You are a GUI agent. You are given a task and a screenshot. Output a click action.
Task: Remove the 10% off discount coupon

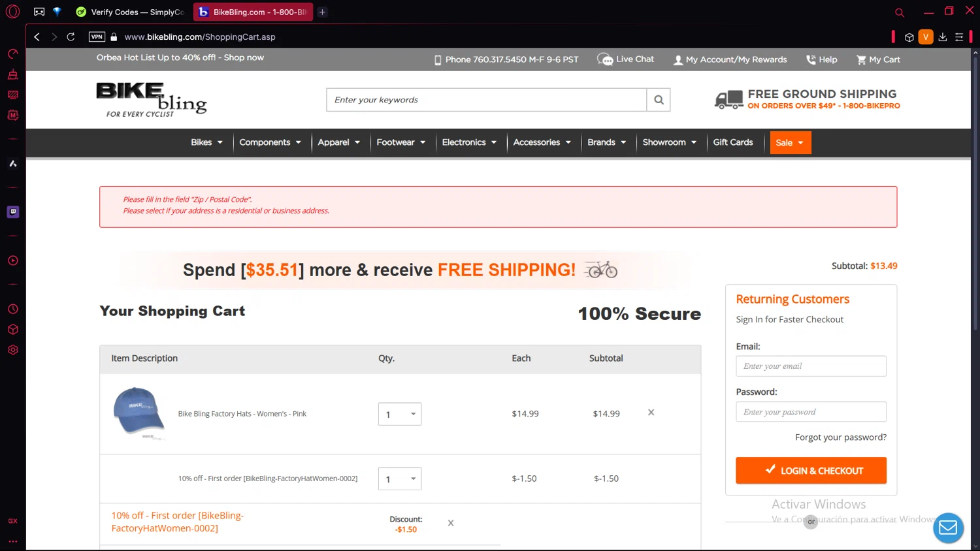pyautogui.click(x=451, y=523)
